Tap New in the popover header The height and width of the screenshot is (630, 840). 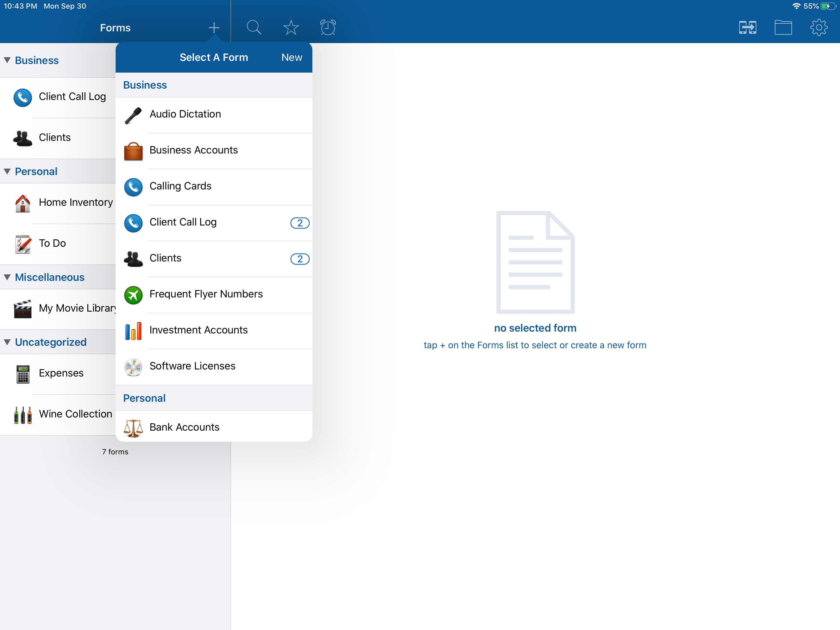(x=291, y=58)
